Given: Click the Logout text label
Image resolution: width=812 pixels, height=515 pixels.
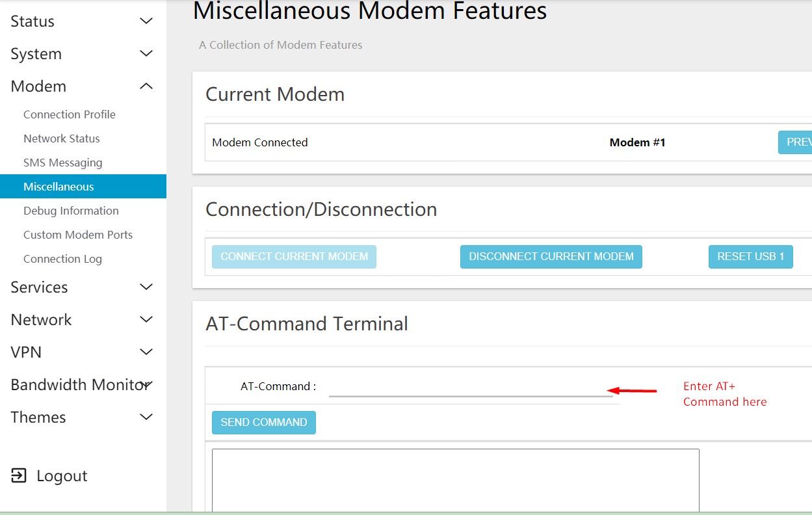Looking at the screenshot, I should pyautogui.click(x=62, y=476).
